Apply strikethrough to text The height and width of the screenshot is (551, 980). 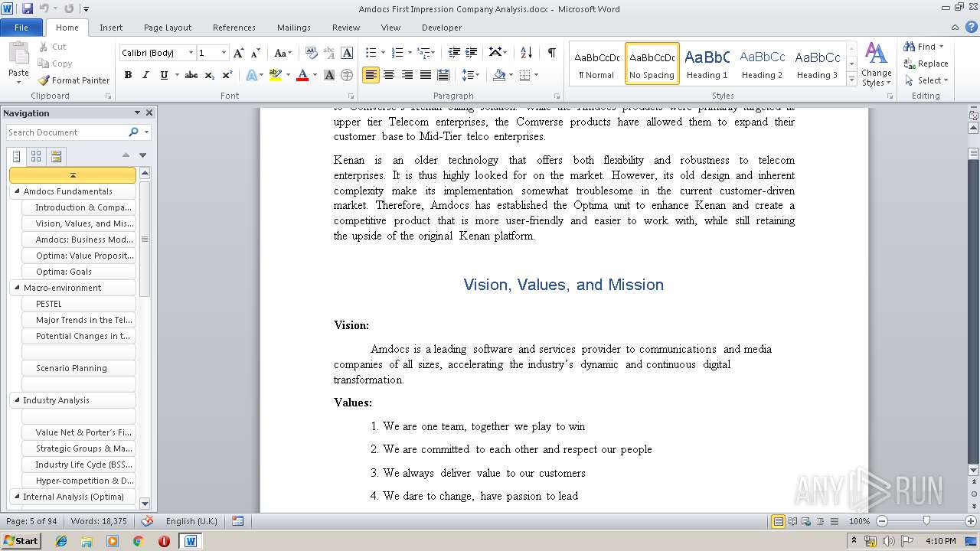tap(191, 75)
